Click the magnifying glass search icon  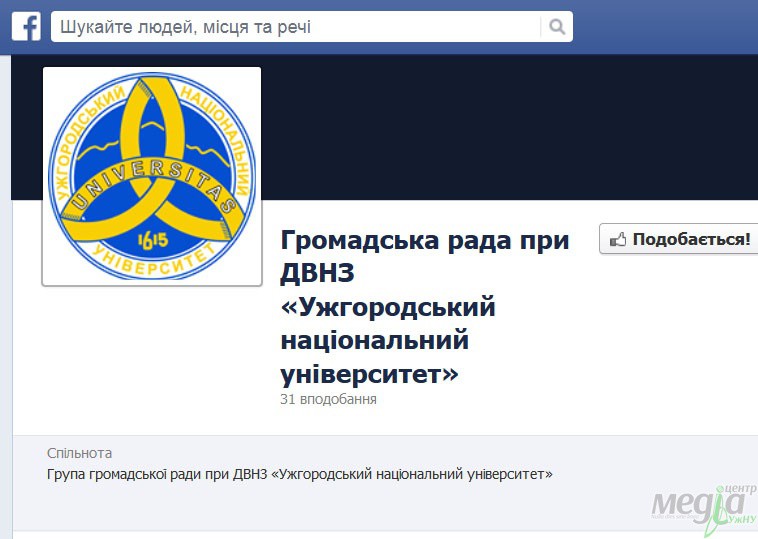(557, 27)
